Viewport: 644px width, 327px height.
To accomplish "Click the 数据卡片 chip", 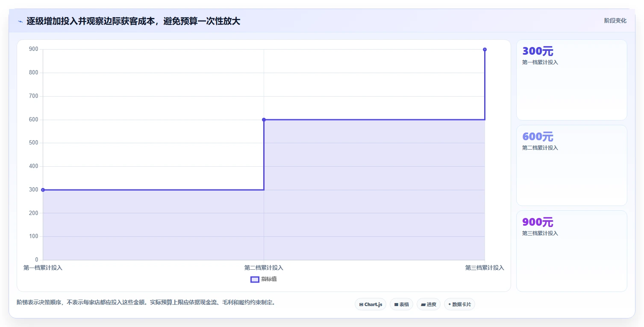I will click(459, 304).
